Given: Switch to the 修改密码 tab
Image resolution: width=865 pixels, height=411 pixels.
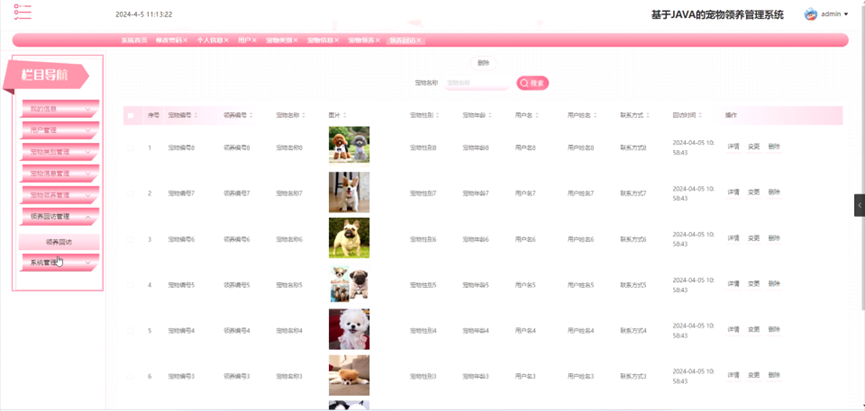Looking at the screenshot, I should coord(168,40).
